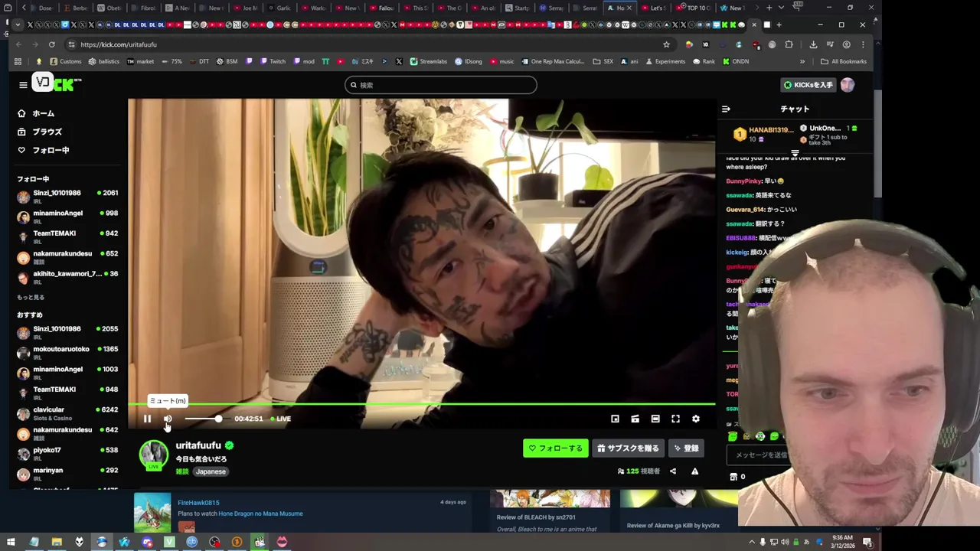
Task: Open the Streamlabs bookmark
Action: (x=429, y=61)
